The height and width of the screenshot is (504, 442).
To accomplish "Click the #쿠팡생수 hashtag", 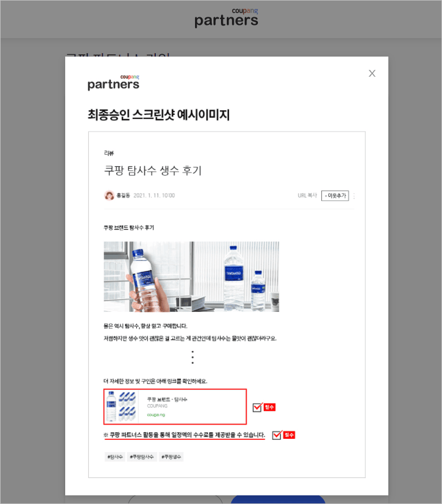I will coord(171,457).
